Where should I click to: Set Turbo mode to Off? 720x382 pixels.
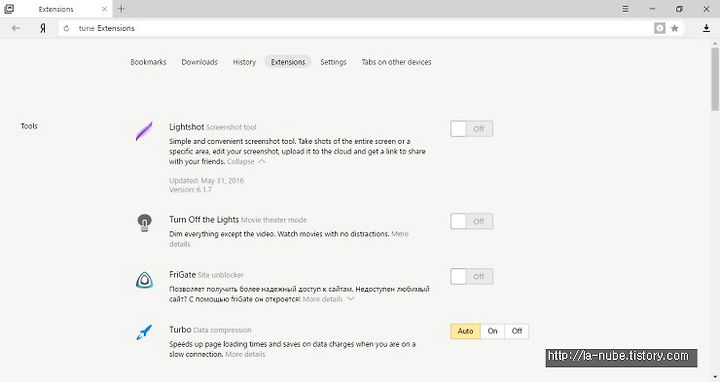(x=517, y=331)
